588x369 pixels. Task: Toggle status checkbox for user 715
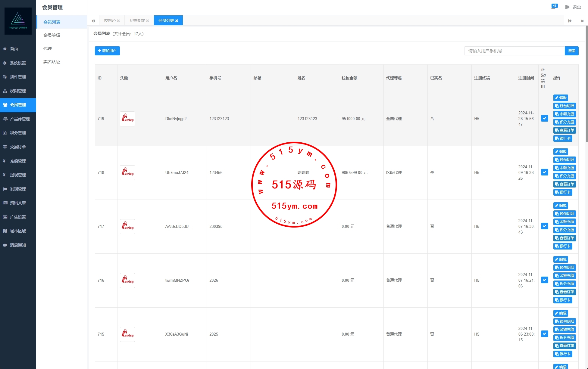tap(544, 334)
